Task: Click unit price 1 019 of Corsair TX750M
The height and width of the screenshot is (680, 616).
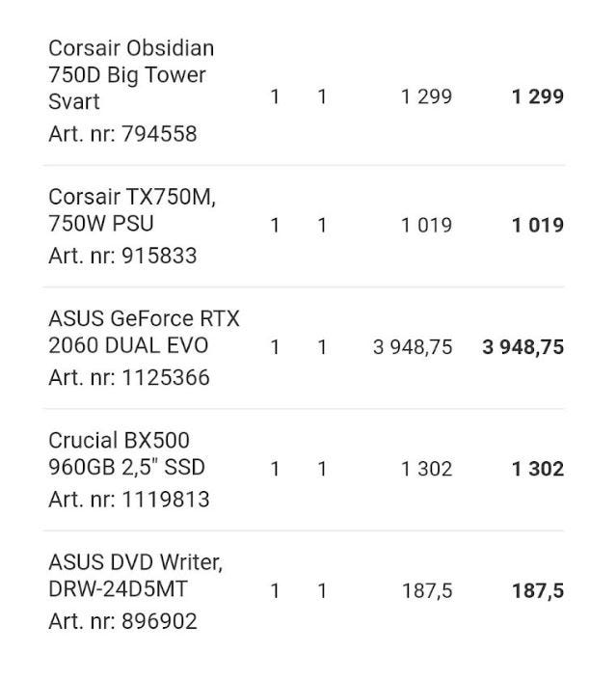Action: 427,226
